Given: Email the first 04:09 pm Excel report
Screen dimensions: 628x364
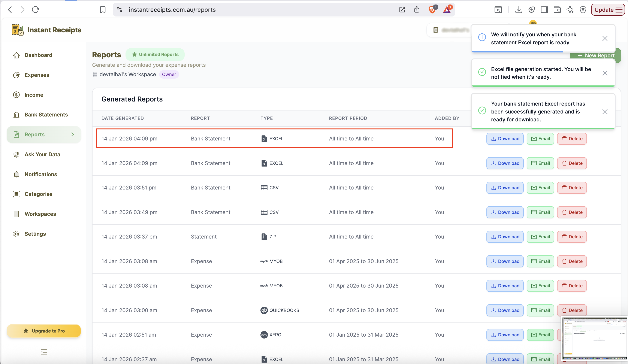Looking at the screenshot, I should click(x=540, y=139).
